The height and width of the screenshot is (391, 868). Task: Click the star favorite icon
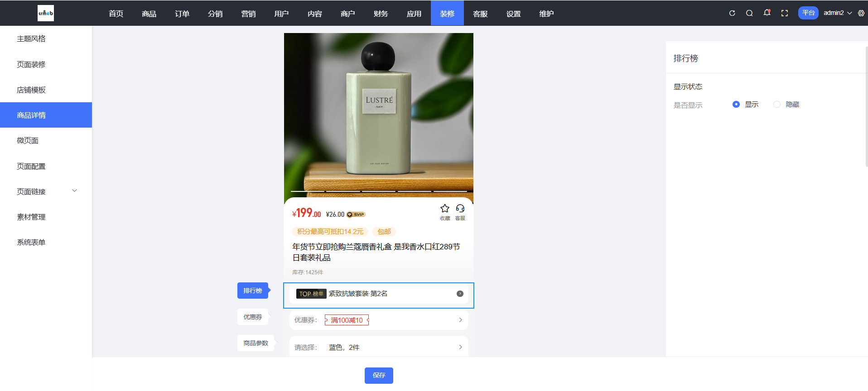point(445,209)
